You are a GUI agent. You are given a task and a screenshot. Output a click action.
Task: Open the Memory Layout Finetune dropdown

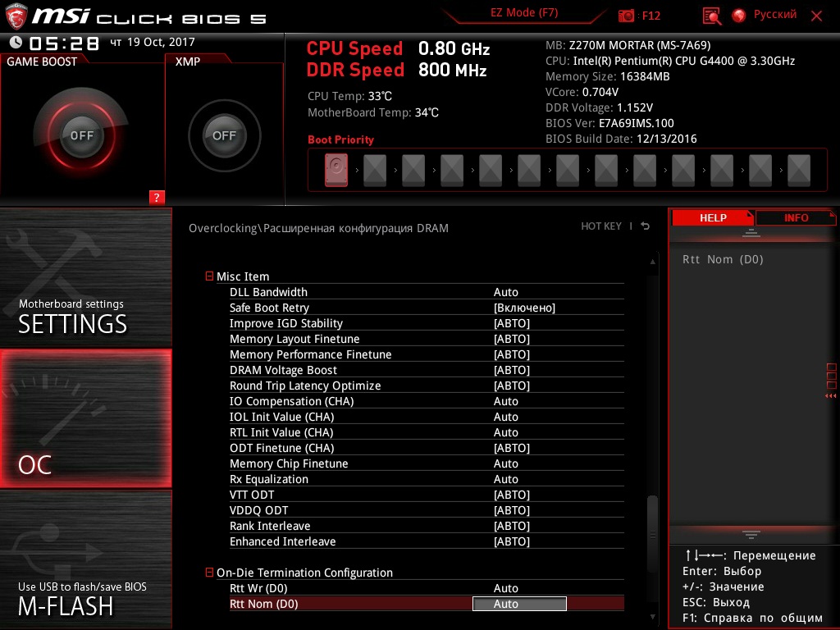[512, 339]
